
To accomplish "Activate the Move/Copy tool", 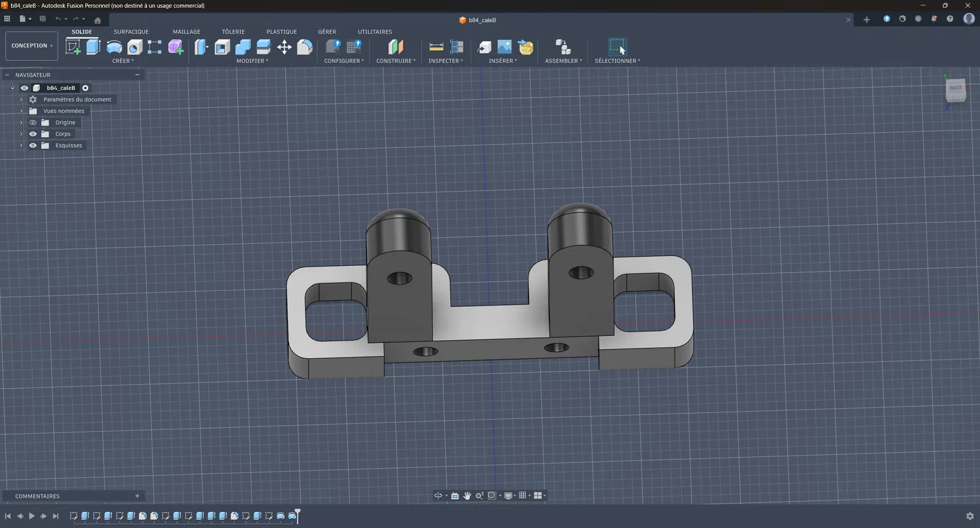I will (284, 47).
